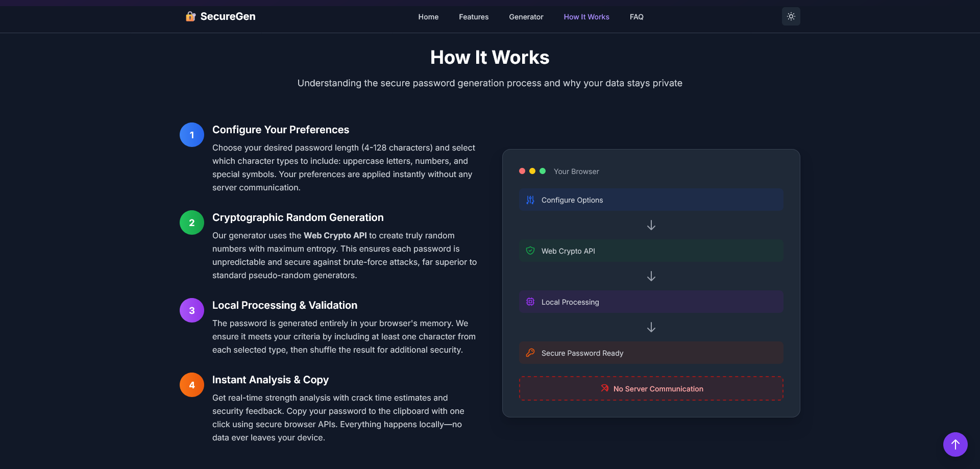Screen dimensions: 980x469
Task: Click the yellow traffic light dot
Action: (x=532, y=171)
